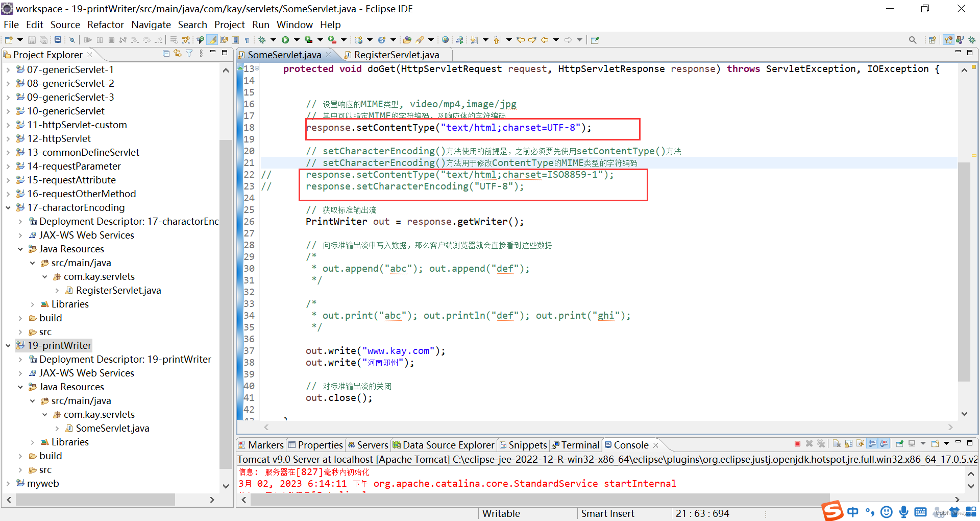
Task: Select SomeServlet.java in Project Explorer
Action: [x=112, y=429]
